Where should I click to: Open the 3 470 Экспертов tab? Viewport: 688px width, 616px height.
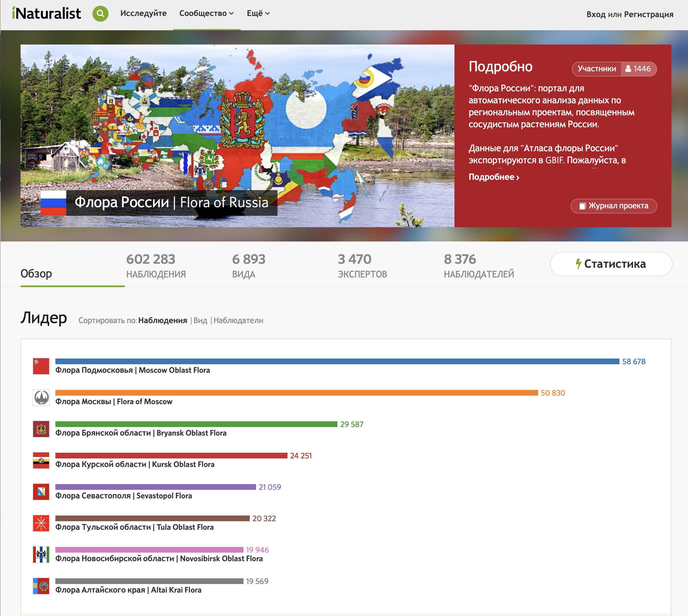(362, 266)
